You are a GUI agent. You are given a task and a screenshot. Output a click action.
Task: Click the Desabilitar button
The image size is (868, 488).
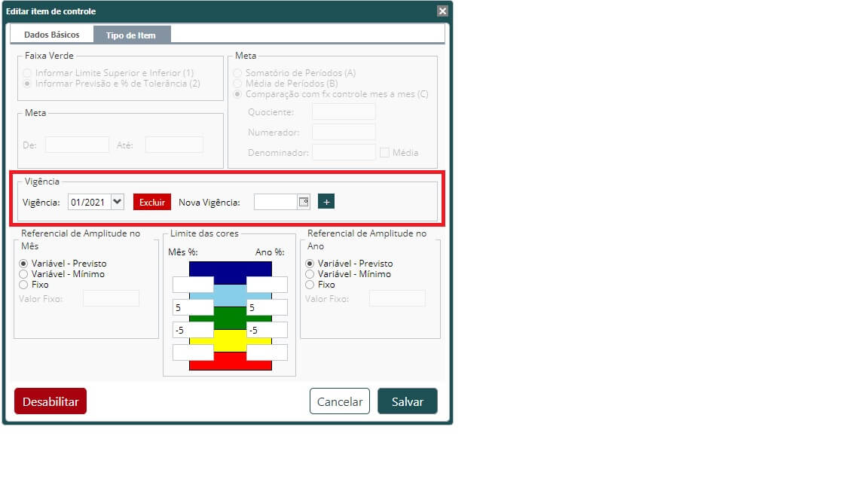(50, 401)
